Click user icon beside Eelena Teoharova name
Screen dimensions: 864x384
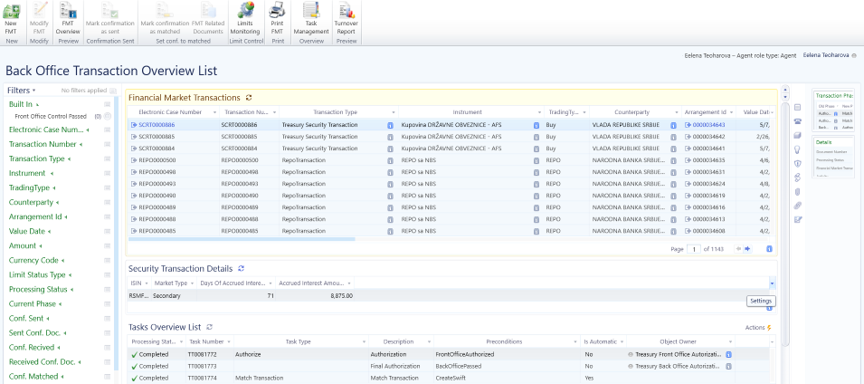(854, 56)
